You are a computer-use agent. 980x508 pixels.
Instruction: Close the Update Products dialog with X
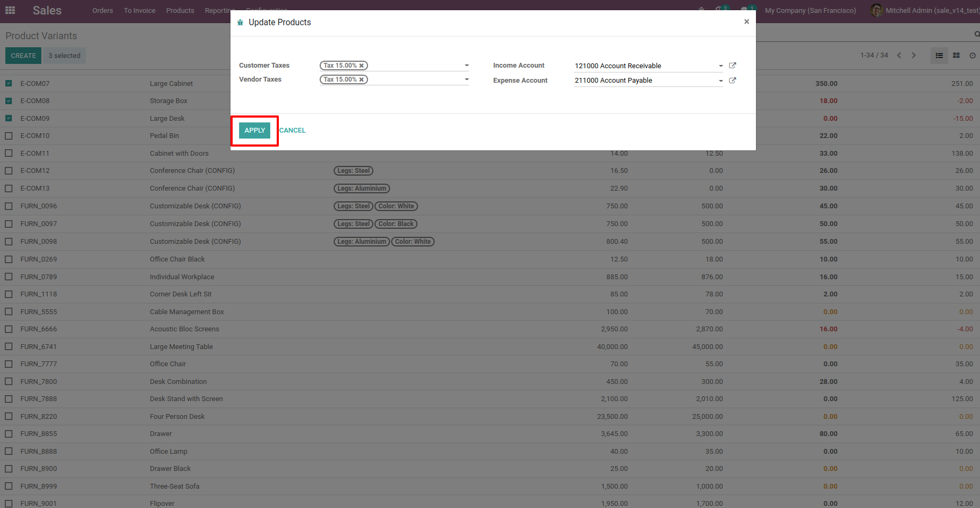click(x=746, y=21)
